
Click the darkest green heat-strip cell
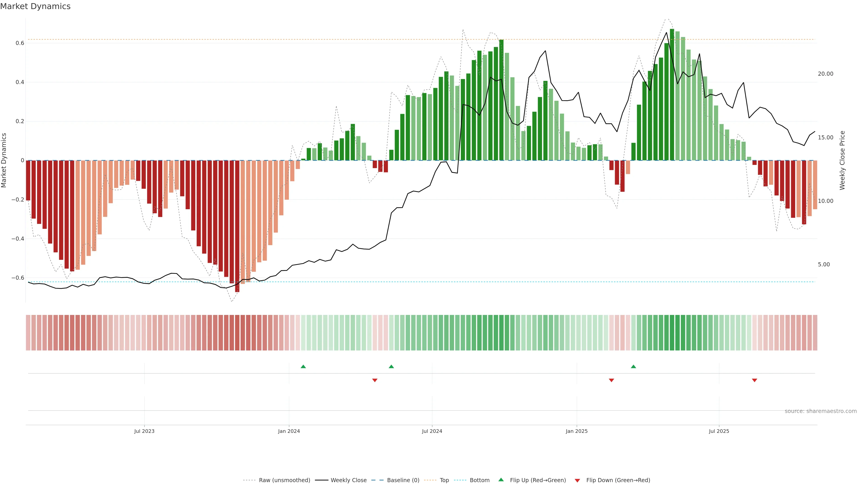(672, 332)
